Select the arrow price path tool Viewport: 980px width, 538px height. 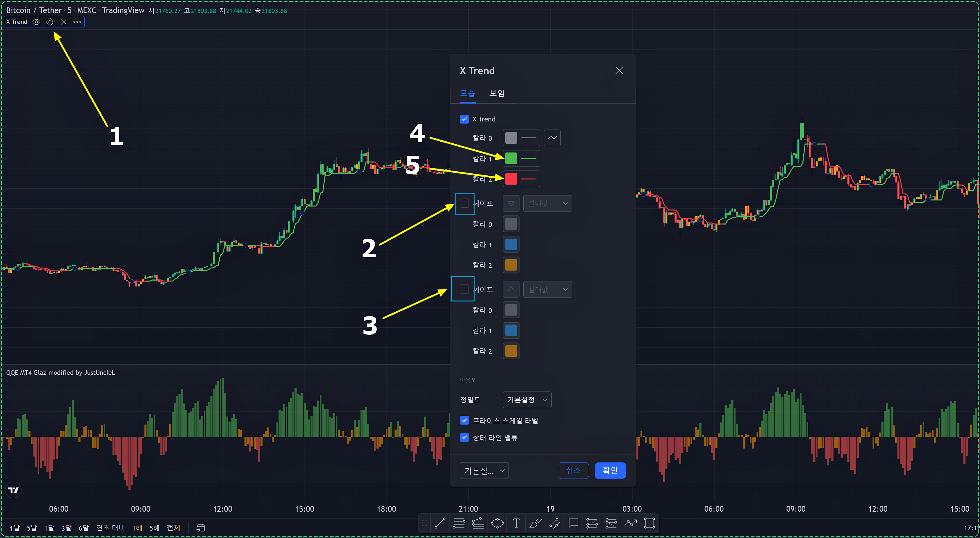click(630, 523)
